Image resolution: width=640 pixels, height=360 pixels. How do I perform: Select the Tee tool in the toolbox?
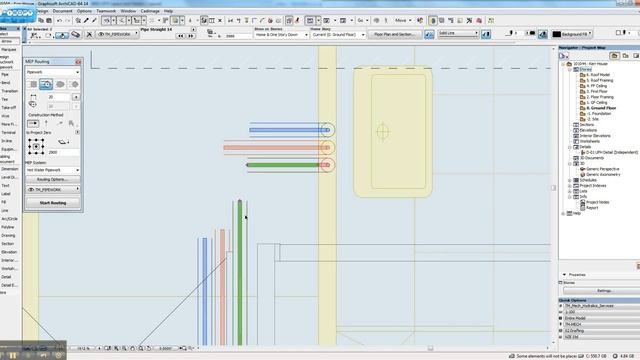4,99
